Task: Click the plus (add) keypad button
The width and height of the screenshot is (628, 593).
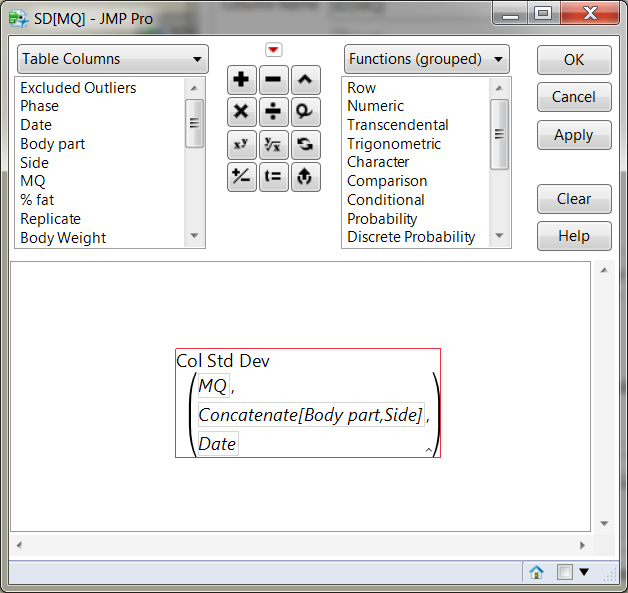Action: (241, 80)
